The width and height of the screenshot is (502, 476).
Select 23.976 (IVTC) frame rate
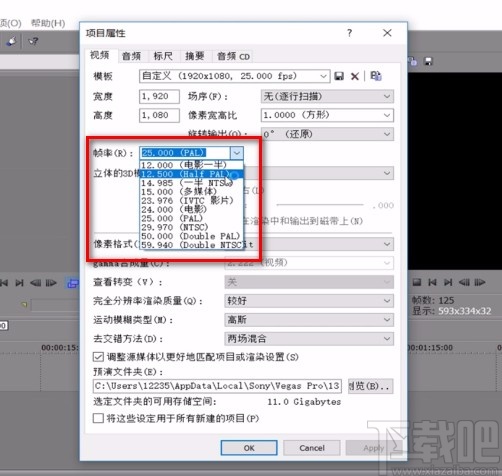[x=192, y=201]
